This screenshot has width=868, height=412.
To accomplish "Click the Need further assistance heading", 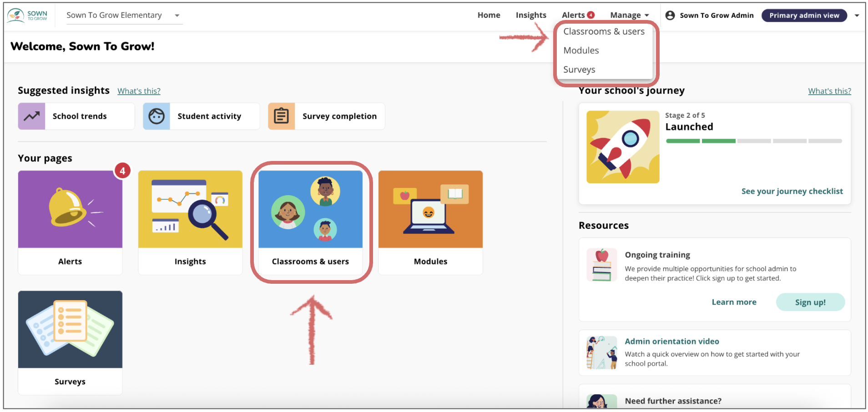I will pos(673,401).
